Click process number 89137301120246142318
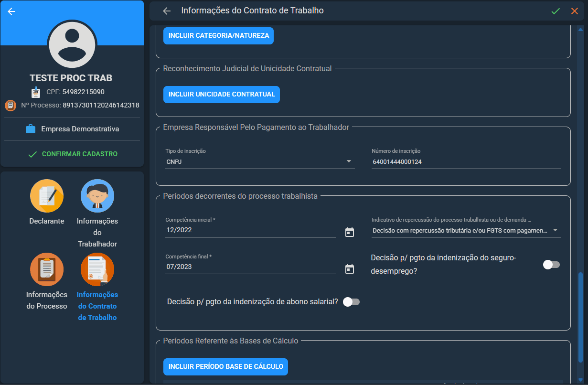 (x=101, y=105)
